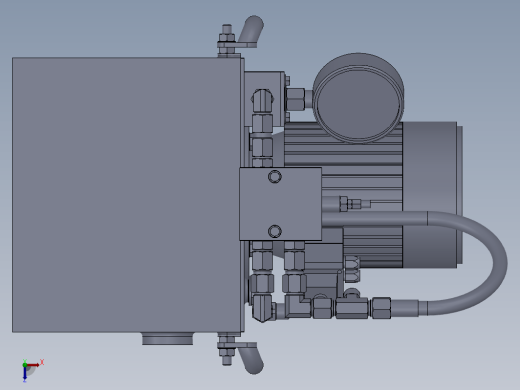Select the square manifold block face
The width and height of the screenshot is (520, 390).
[x=280, y=204]
